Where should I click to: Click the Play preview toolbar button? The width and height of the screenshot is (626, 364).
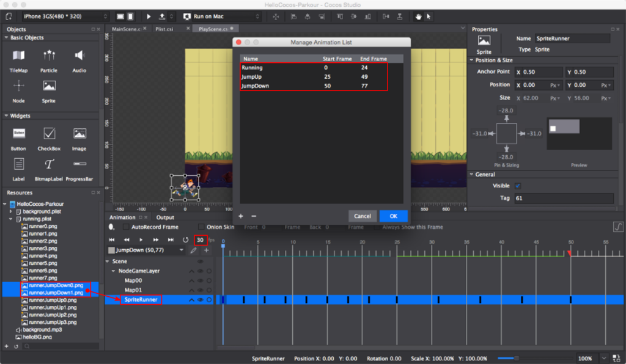pyautogui.click(x=149, y=16)
